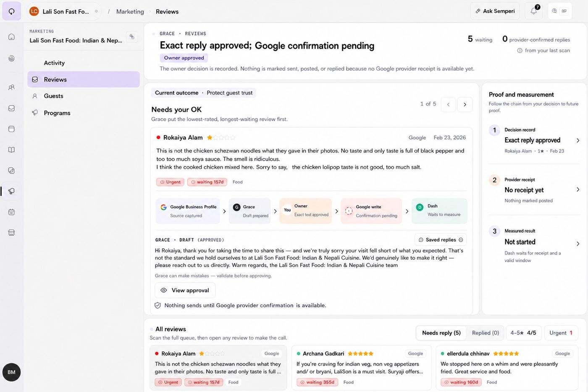Click Ask Semperi button
This screenshot has width=588, height=392.
(x=495, y=11)
